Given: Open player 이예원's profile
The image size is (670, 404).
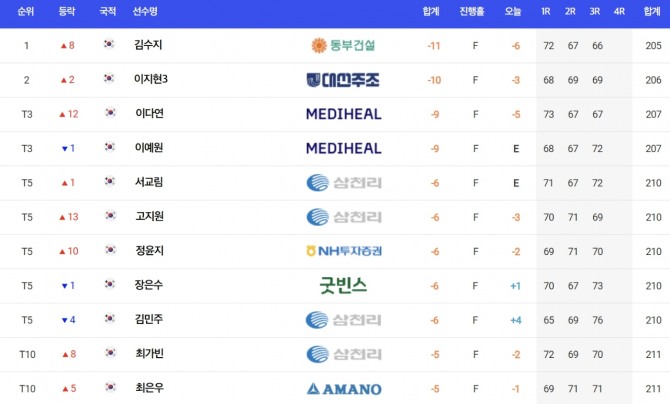Looking at the screenshot, I should [149, 148].
